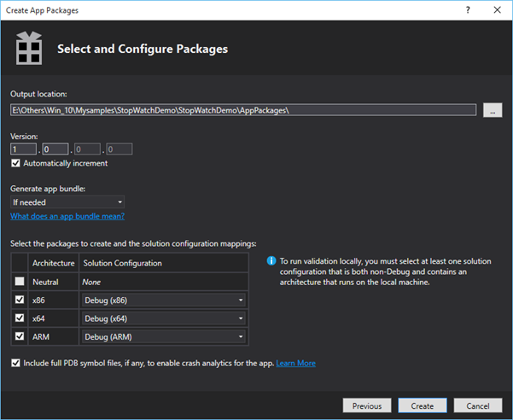The height and width of the screenshot is (420, 513).
Task: Open 'What does an app bundle mean?' link
Action: point(67,217)
